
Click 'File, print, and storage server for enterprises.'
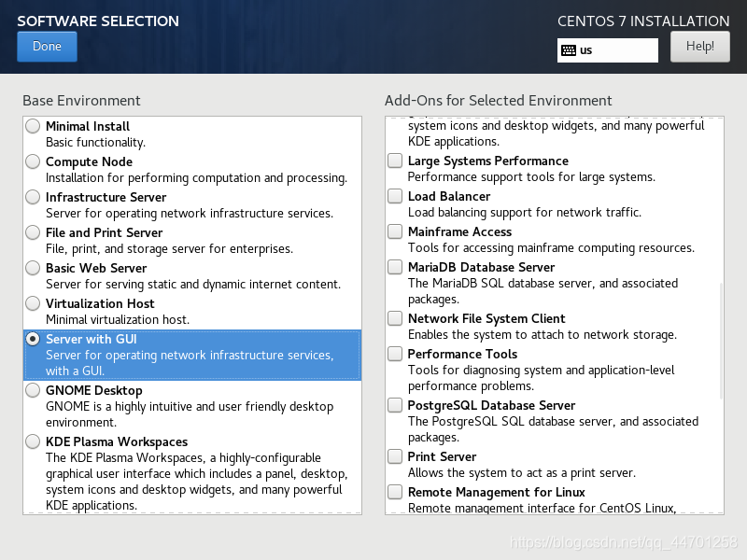[x=169, y=248]
